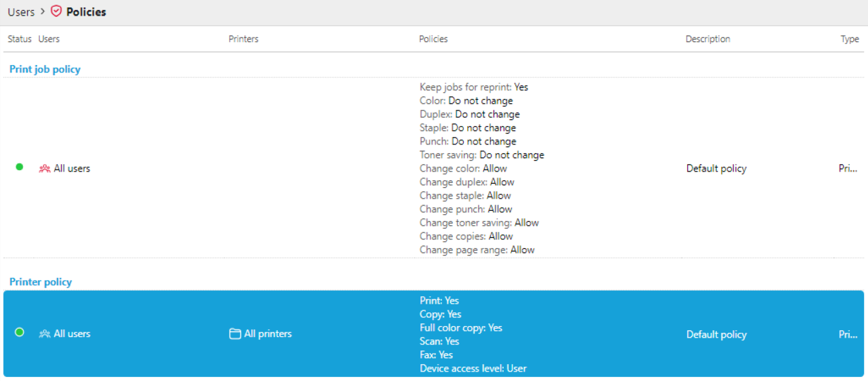Screen dimensions: 868x381
Task: Click the shield icon beside Policies
Action: (x=56, y=12)
